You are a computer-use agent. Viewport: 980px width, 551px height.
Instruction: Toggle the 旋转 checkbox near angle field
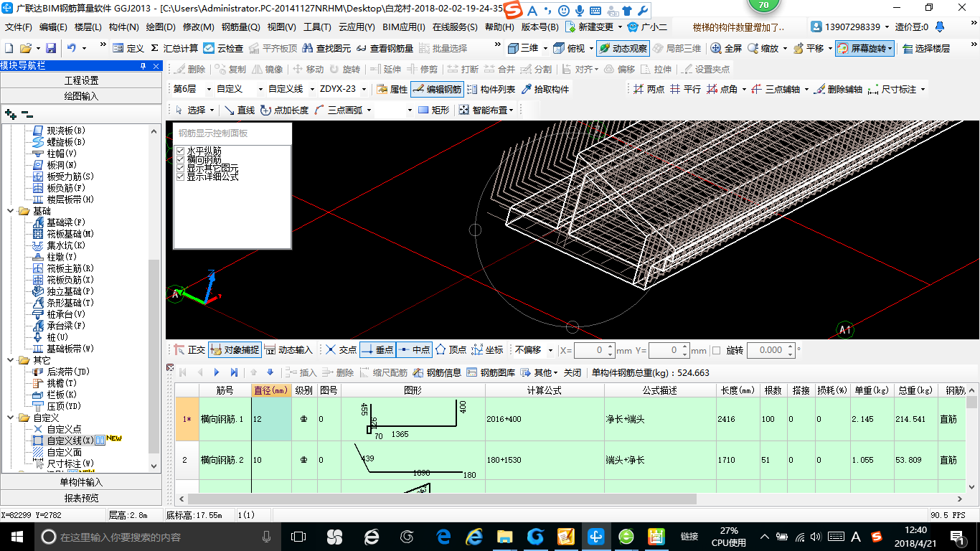716,350
